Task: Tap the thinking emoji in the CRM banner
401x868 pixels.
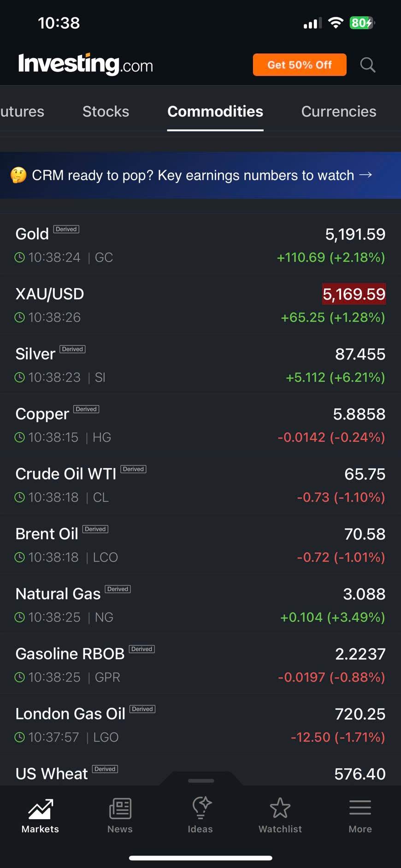Action: pos(18,175)
